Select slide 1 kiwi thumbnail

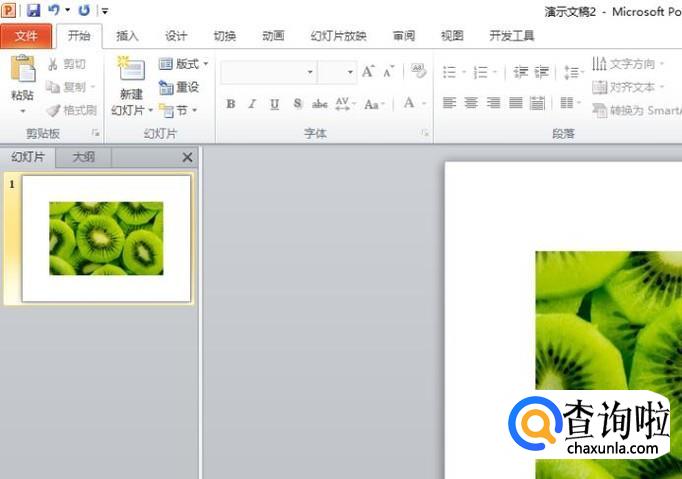[106, 238]
